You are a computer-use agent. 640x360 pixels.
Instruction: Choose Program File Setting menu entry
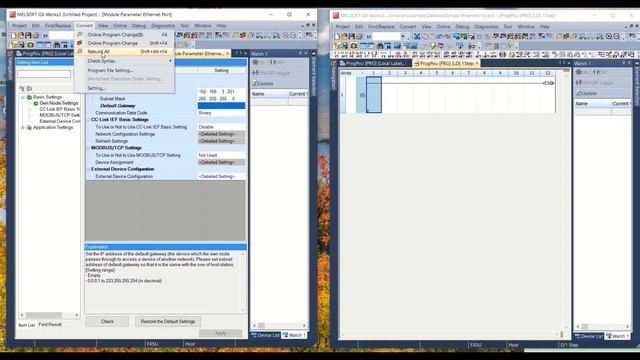point(125,70)
